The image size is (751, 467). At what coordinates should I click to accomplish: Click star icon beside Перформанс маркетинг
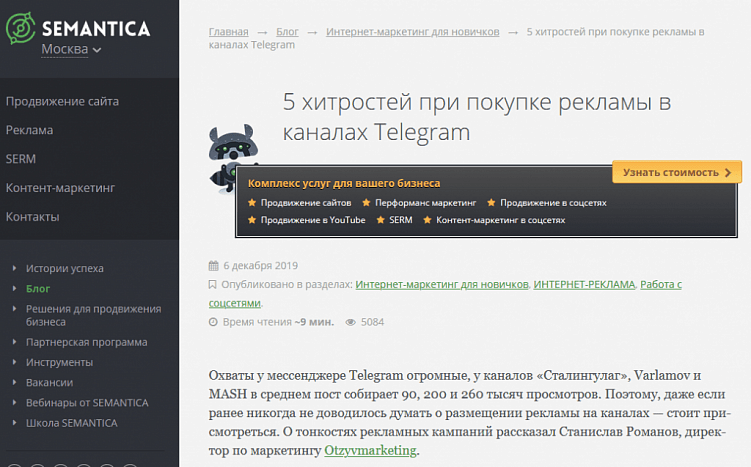pos(366,203)
